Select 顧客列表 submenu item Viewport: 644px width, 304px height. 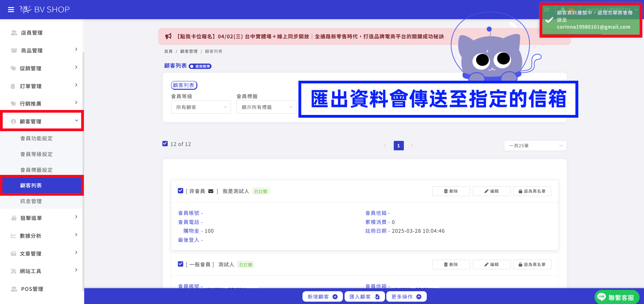click(x=42, y=185)
